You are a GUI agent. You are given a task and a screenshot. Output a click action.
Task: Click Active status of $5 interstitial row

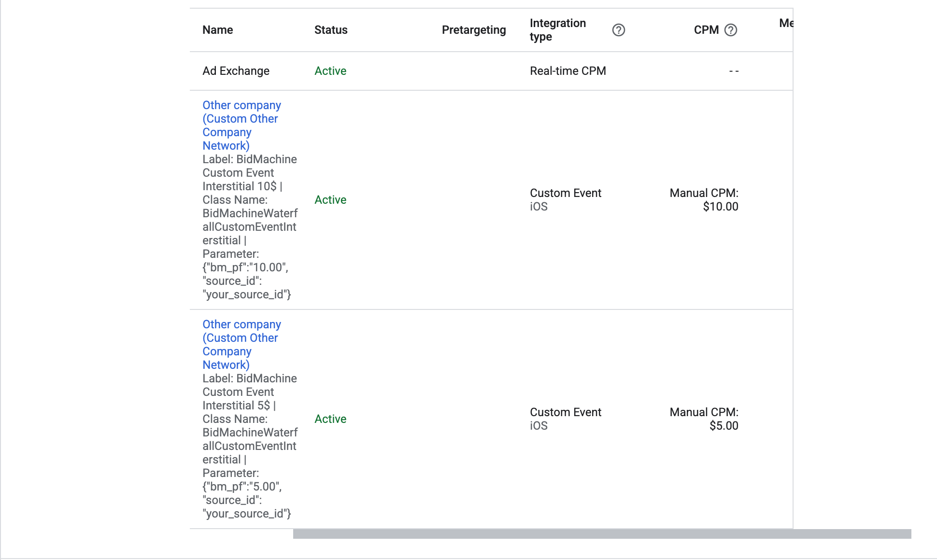(330, 419)
